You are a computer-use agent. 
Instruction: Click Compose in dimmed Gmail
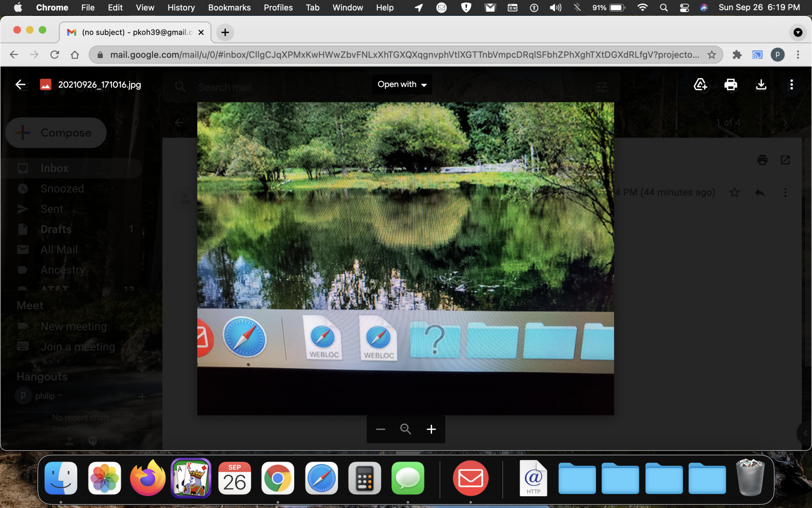(x=56, y=132)
